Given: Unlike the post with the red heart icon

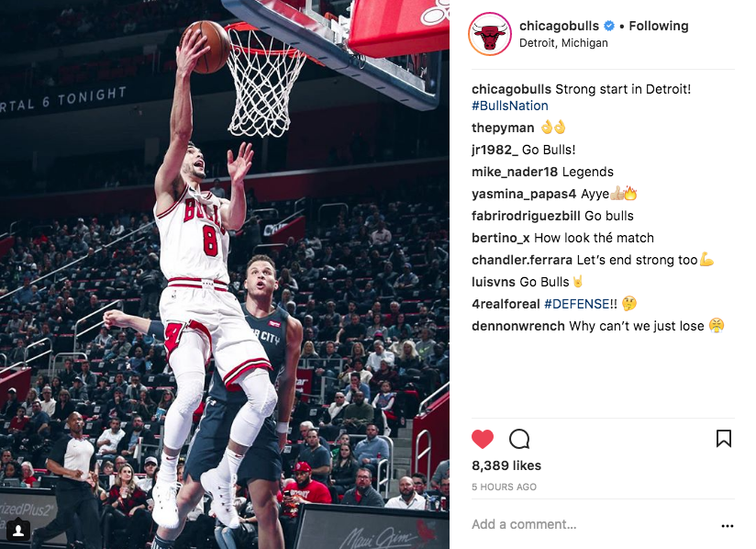Looking at the screenshot, I should [483, 439].
